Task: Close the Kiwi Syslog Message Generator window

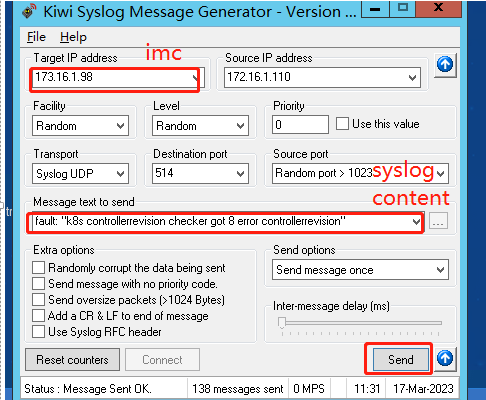Action: tap(439, 8)
